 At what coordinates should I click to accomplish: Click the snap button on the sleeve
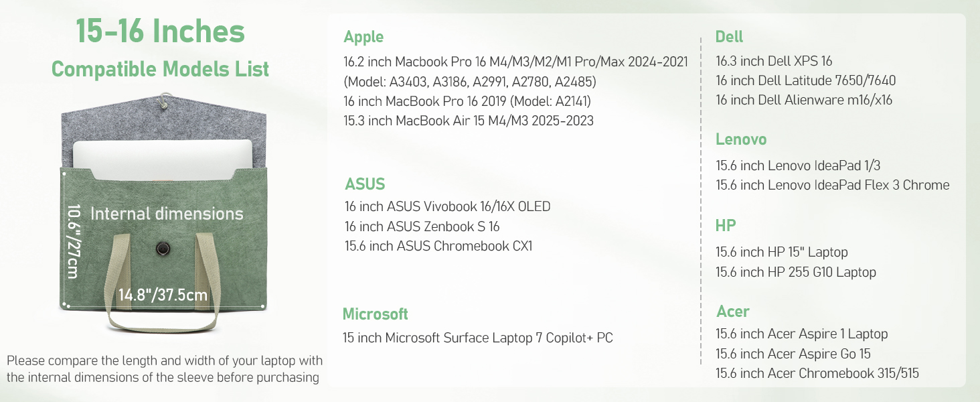[x=163, y=249]
